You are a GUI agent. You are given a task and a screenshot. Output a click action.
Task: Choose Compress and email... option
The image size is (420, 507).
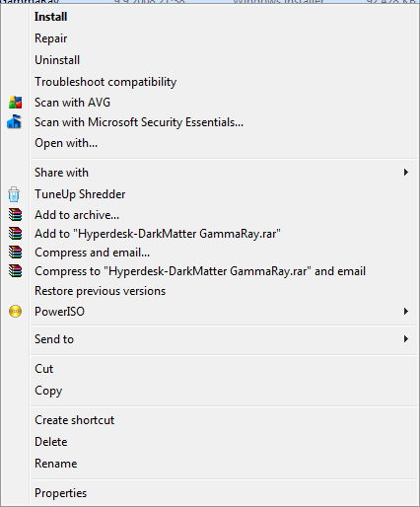[x=92, y=253]
